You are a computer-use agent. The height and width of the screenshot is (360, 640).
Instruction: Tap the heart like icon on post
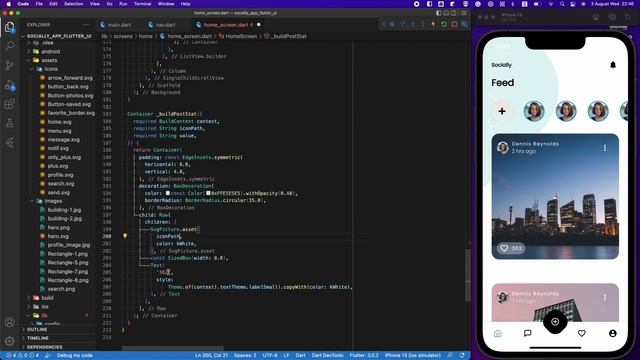coord(504,248)
